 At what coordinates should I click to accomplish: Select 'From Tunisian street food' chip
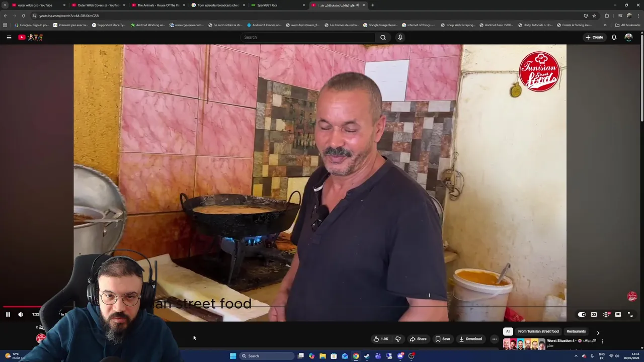(538, 331)
